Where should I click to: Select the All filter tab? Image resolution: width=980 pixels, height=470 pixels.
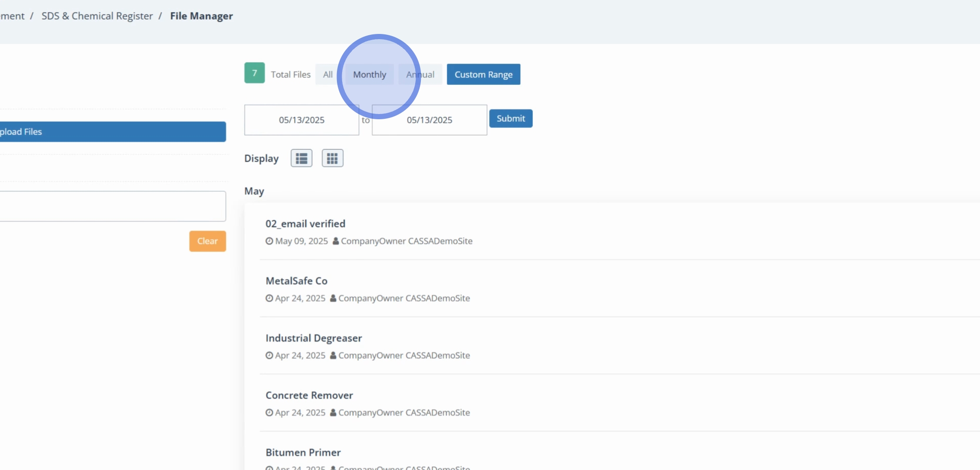click(327, 74)
